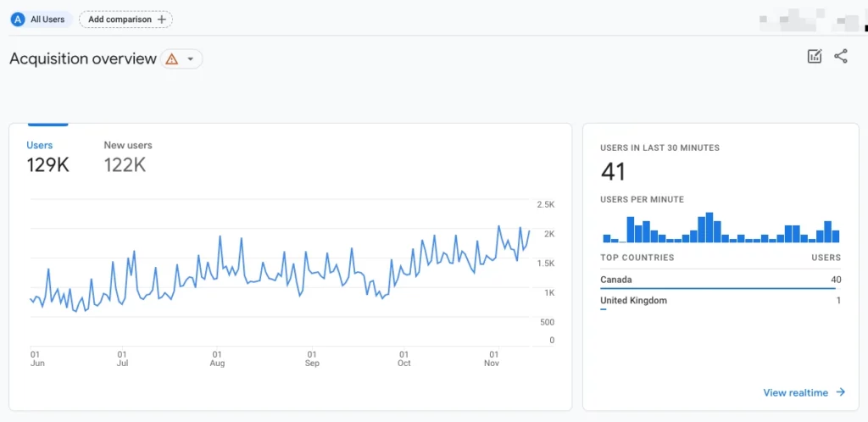
Task: Click the Users in last 30 minutes heading
Action: pyautogui.click(x=659, y=147)
